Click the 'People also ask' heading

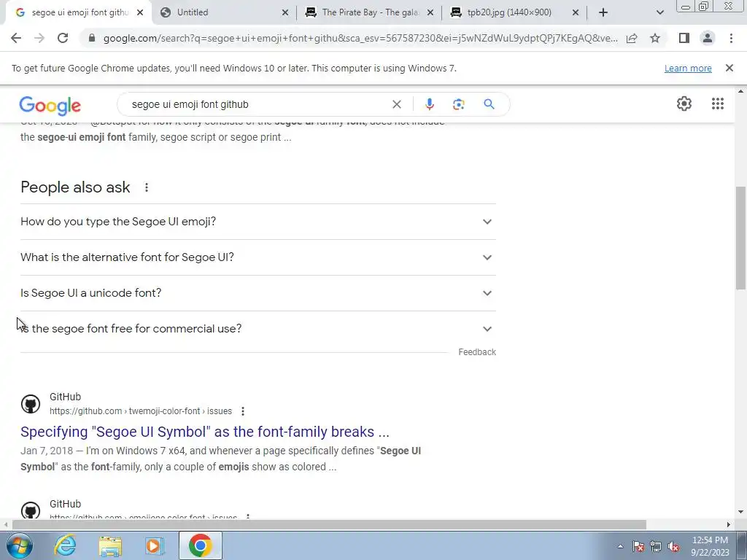[x=75, y=187]
